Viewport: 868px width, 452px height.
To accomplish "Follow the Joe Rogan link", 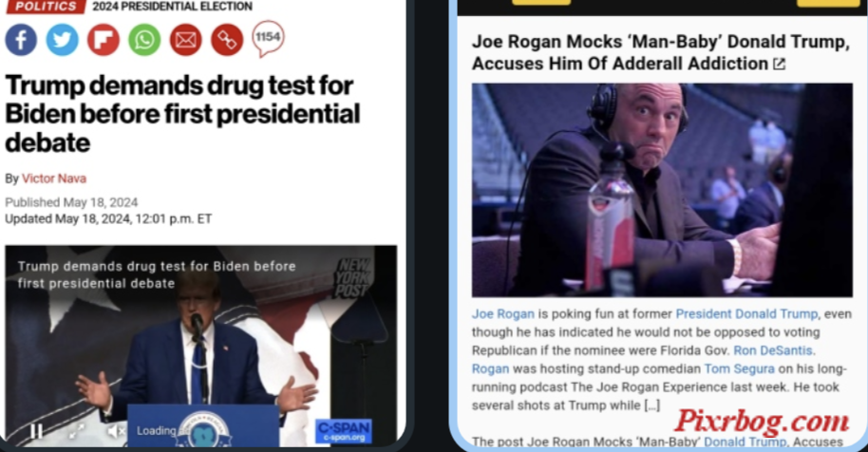I will point(502,314).
